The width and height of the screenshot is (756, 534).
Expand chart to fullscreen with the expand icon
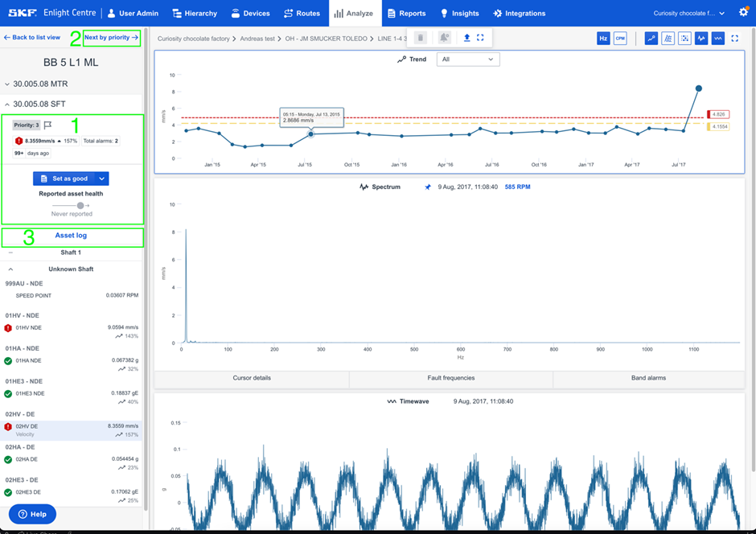pyautogui.click(x=734, y=38)
